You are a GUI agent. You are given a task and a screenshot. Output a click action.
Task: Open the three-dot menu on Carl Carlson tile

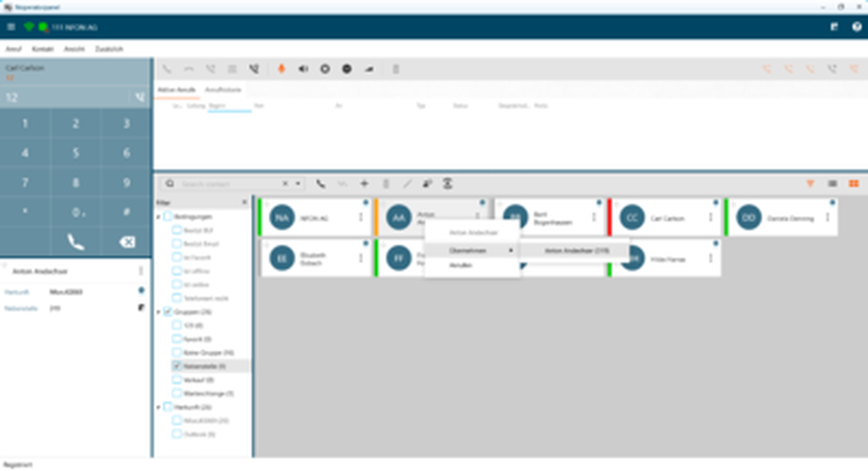click(x=710, y=217)
